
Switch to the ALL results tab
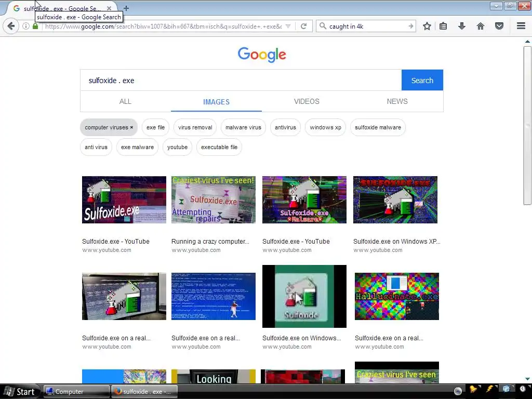click(x=125, y=101)
